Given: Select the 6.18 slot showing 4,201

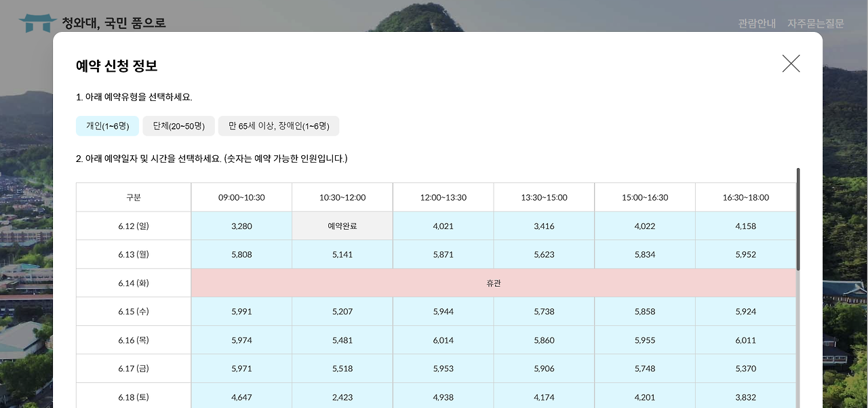Looking at the screenshot, I should coord(645,396).
